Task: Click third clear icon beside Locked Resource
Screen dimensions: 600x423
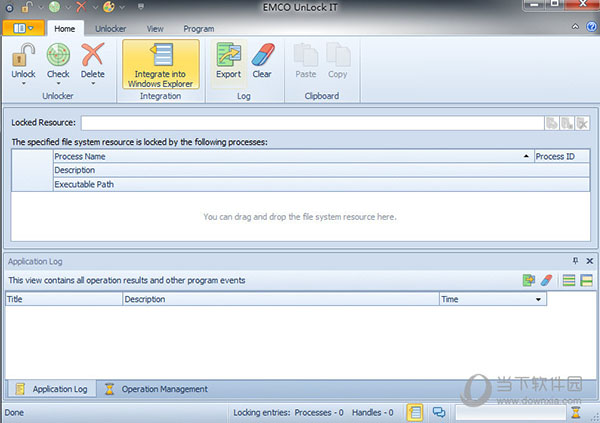Action: (582, 123)
